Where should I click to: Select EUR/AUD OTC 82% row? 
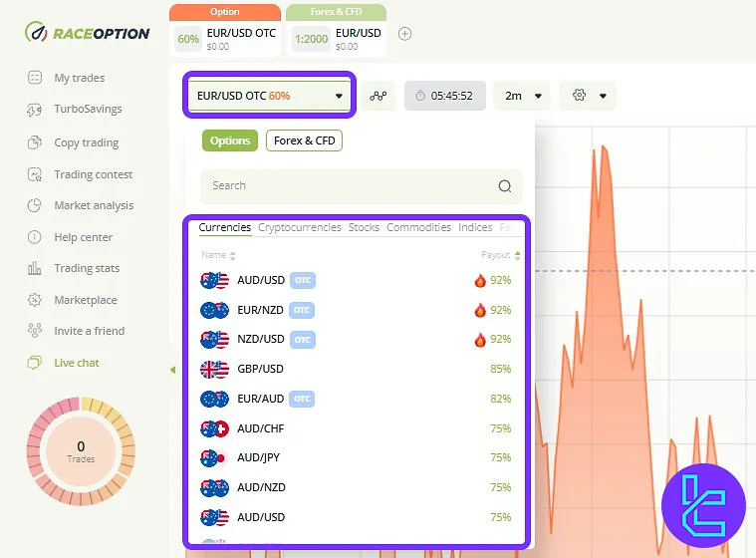click(x=356, y=399)
